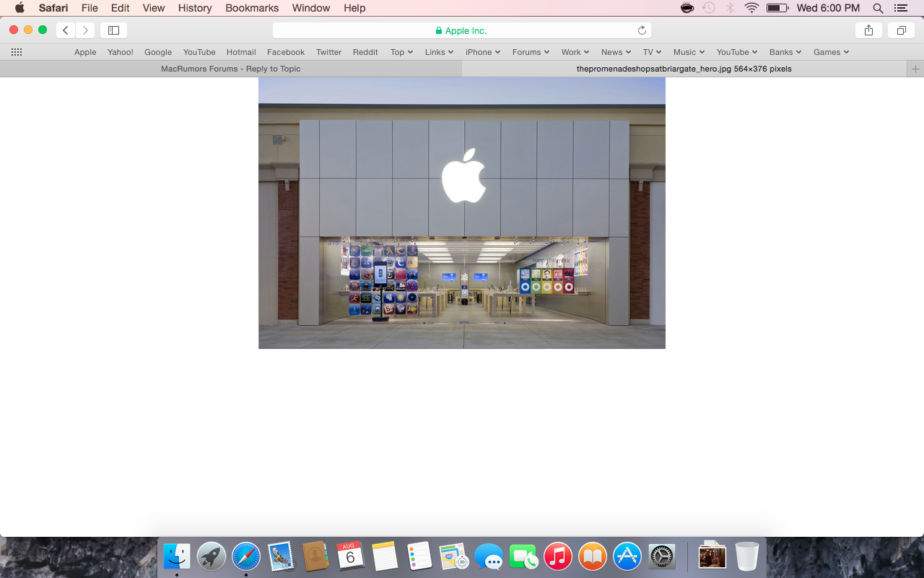Image resolution: width=924 pixels, height=578 pixels.
Task: Expand the Banks favorites folder
Action: click(x=785, y=52)
